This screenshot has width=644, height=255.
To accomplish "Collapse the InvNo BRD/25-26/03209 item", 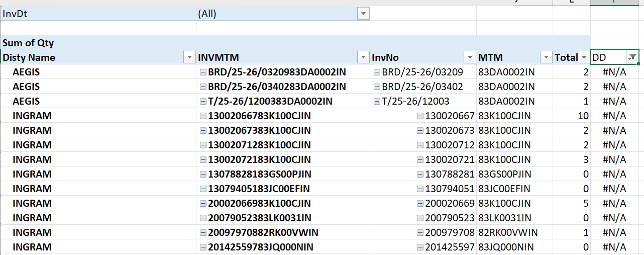I will point(377,72).
